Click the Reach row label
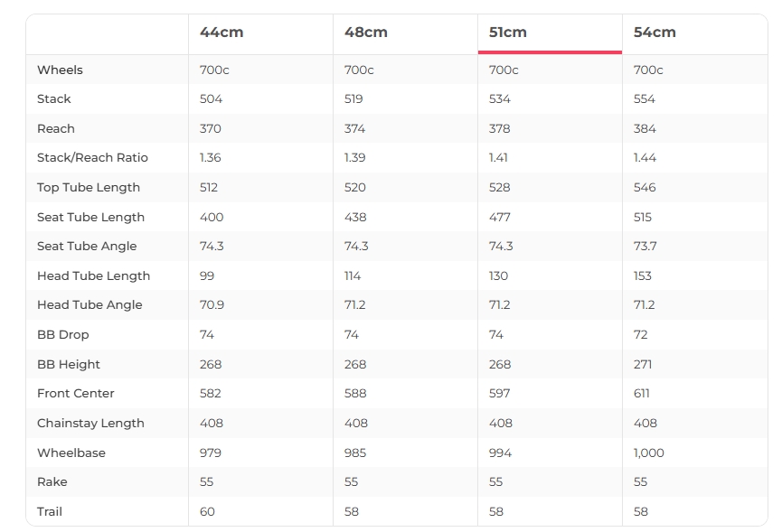Viewport: 782px width, 532px height. (56, 128)
